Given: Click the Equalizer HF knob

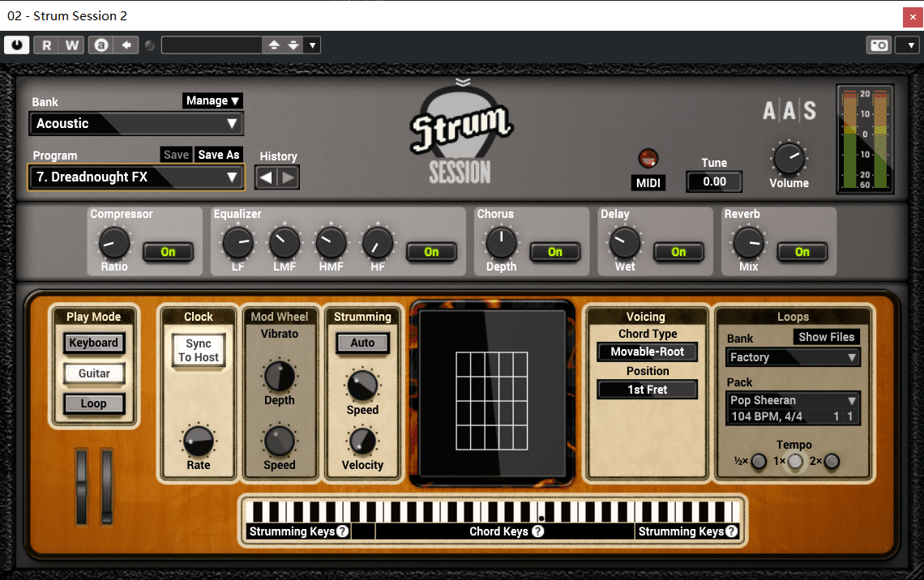Looking at the screenshot, I should (378, 242).
